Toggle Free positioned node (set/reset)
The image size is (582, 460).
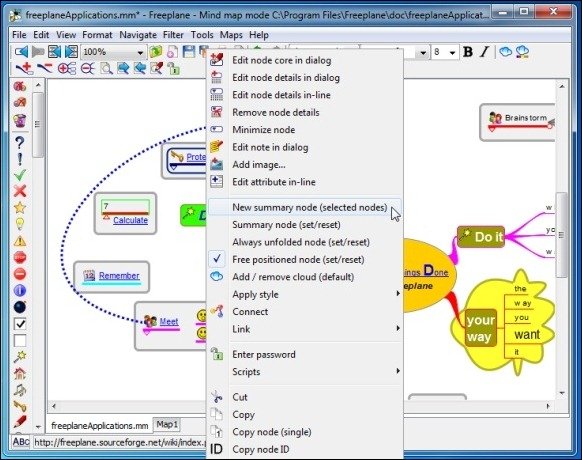click(x=304, y=260)
